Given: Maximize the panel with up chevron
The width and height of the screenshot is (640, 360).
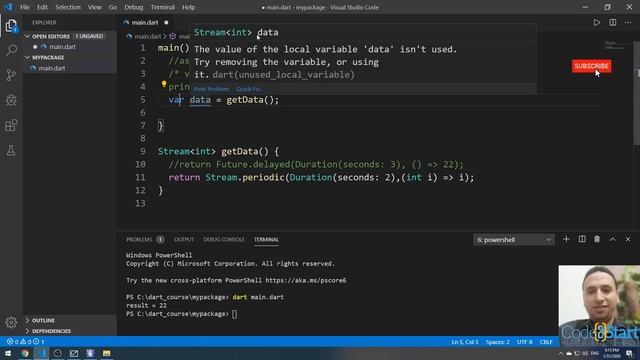Looking at the screenshot, I should pyautogui.click(x=613, y=240).
